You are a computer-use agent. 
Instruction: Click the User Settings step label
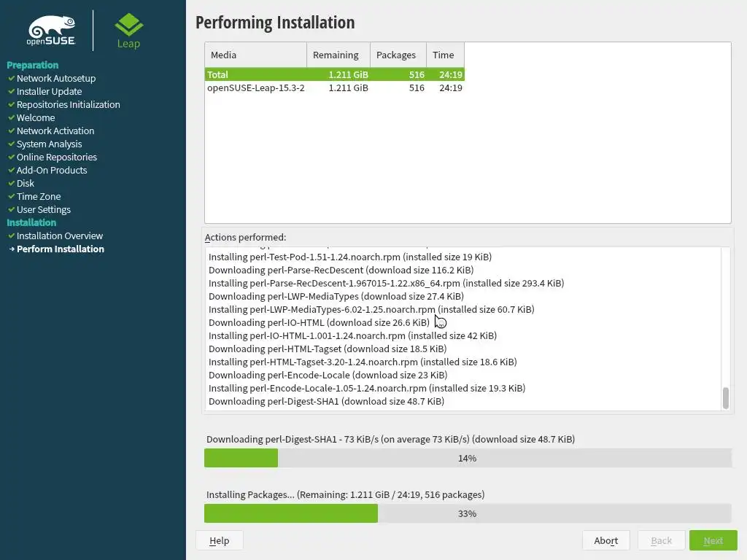(43, 209)
